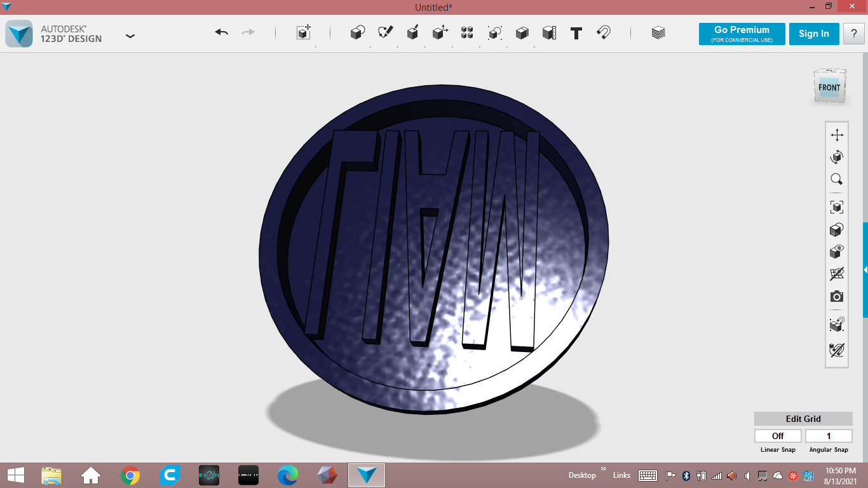Switch the perspective/orthographic view mode
Screen dimensions: 868x488
coord(837,229)
